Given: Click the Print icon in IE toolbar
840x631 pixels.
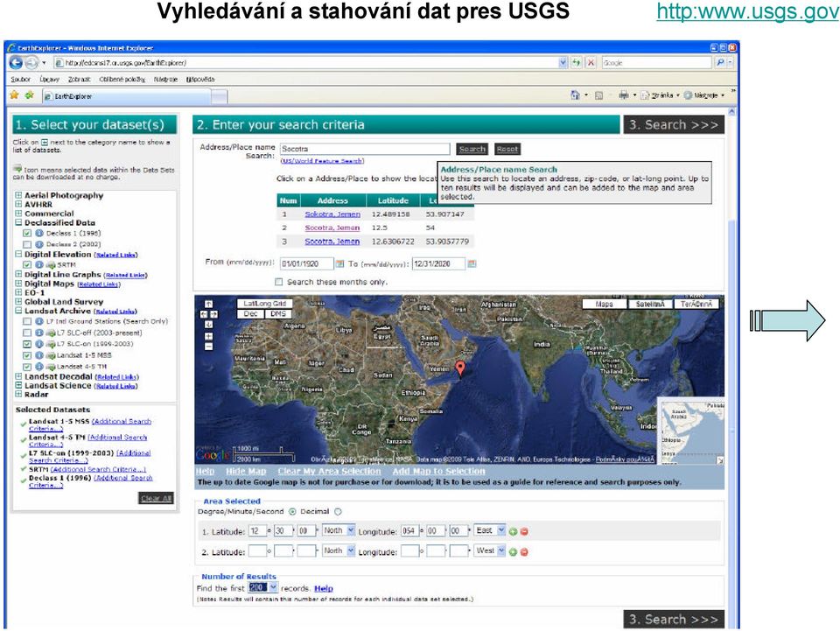Looking at the screenshot, I should (x=624, y=95).
